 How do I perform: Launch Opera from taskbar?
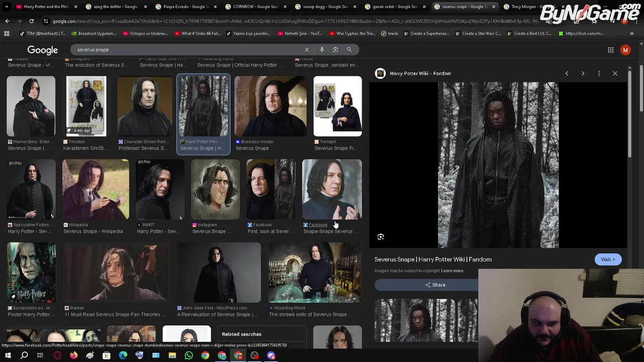(57, 355)
